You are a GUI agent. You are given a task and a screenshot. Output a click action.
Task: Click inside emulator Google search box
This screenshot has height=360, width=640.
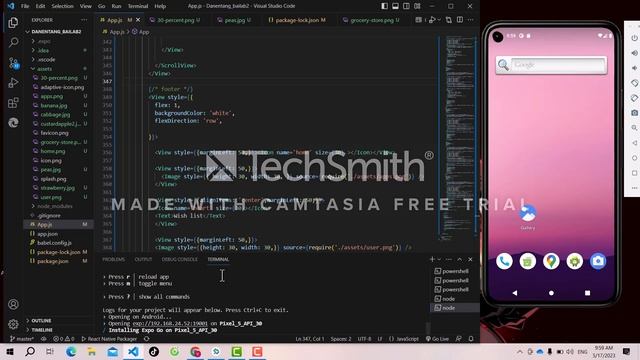coord(558,64)
